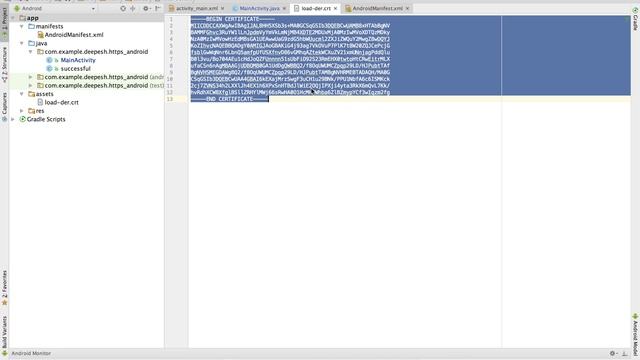Select the manifests folder label
This screenshot has height=360, width=640.
pos(49,26)
